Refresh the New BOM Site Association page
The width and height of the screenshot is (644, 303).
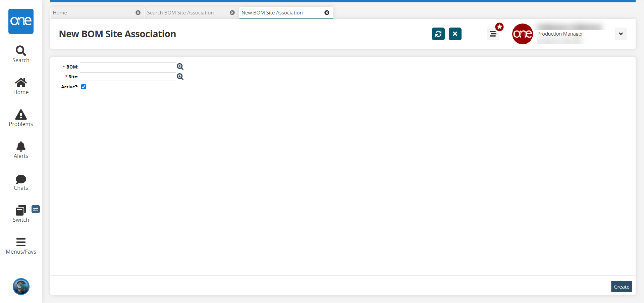click(x=438, y=34)
